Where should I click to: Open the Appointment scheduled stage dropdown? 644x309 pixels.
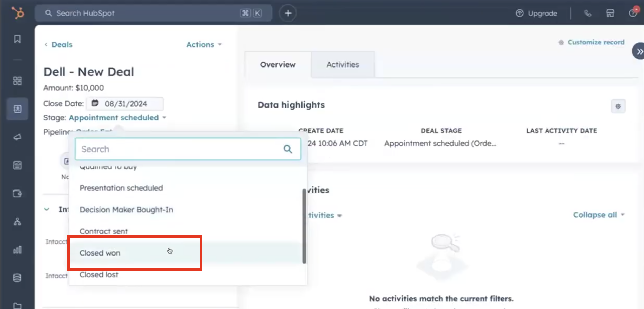click(x=117, y=118)
